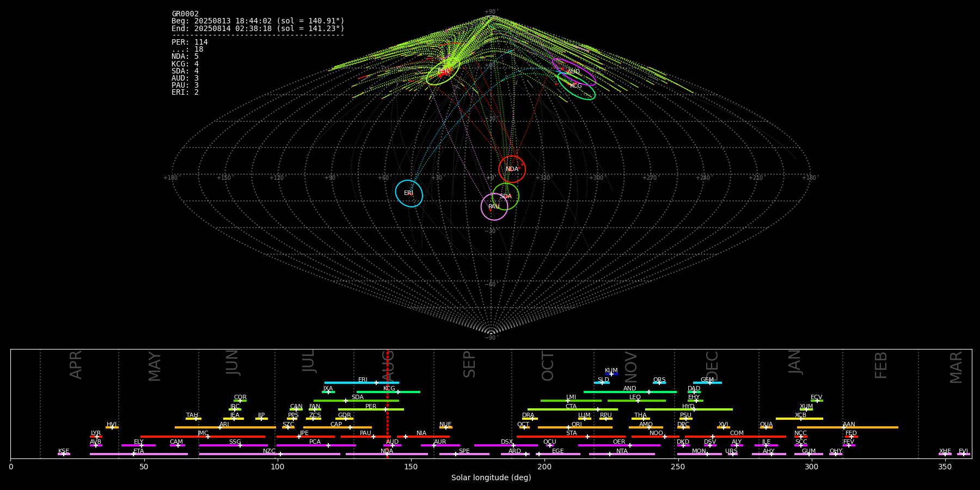Click the green SDA radiant circle on the map
This screenshot has height=490, width=980.
coord(505,196)
